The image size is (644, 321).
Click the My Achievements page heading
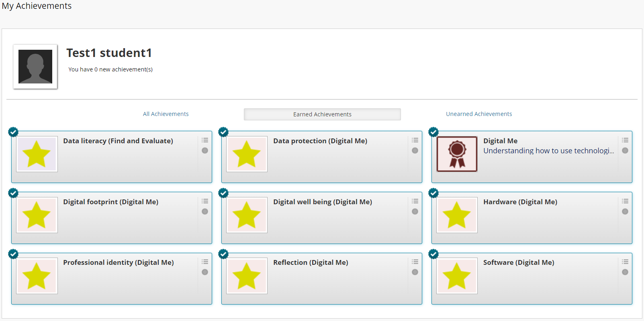[37, 6]
